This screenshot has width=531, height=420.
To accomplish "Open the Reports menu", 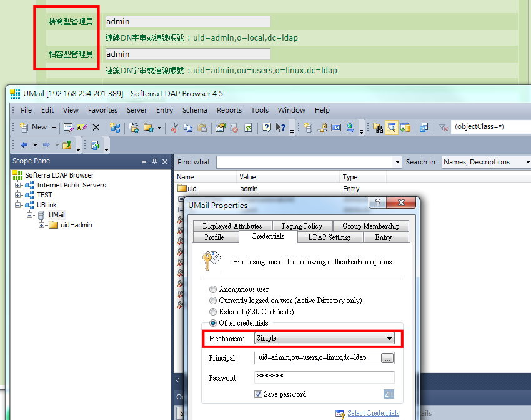I will pyautogui.click(x=229, y=110).
